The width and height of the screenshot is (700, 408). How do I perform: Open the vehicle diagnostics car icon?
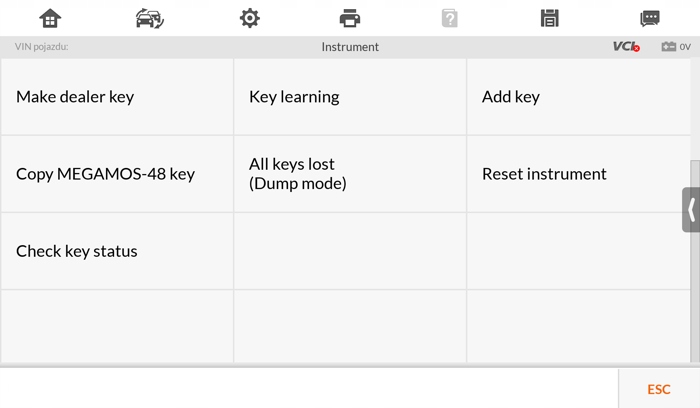coord(150,18)
